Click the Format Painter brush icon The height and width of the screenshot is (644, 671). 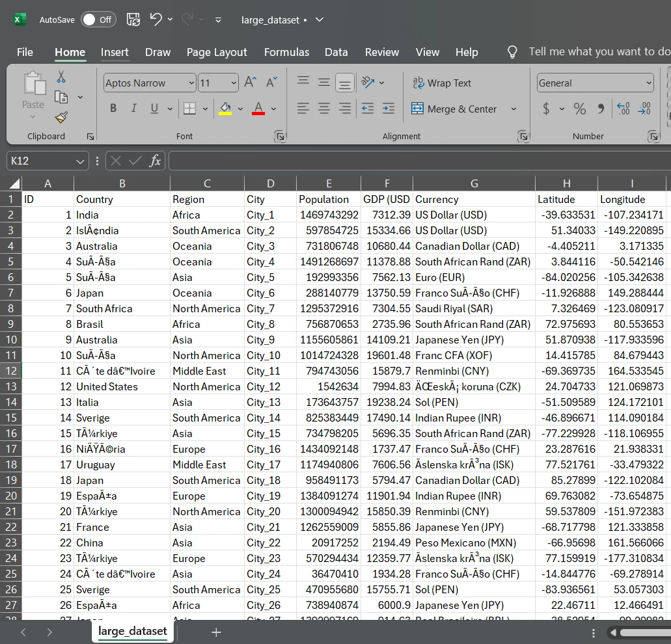point(61,117)
